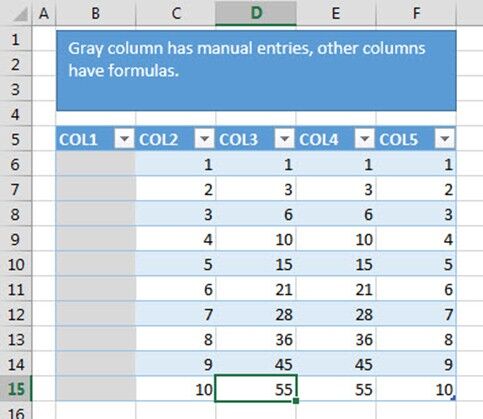The height and width of the screenshot is (419, 483).
Task: Select cell showing 55 in COL4
Action: (x=336, y=388)
